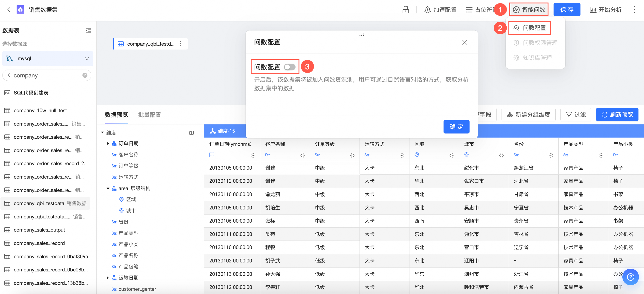Toggle the 问数配置 switch on
Screen dimensions: 644x294
pyautogui.click(x=290, y=67)
